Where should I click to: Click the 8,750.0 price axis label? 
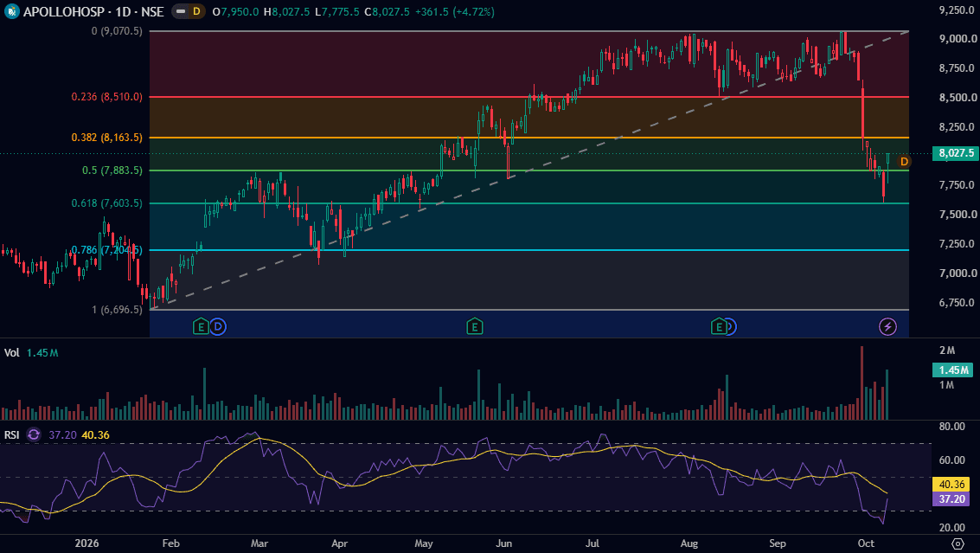point(957,68)
